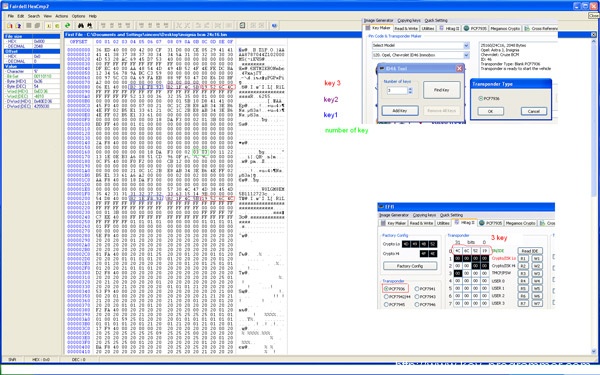Open Copying keys menu in EFFI window
This screenshot has width=600, height=375.
click(x=424, y=215)
